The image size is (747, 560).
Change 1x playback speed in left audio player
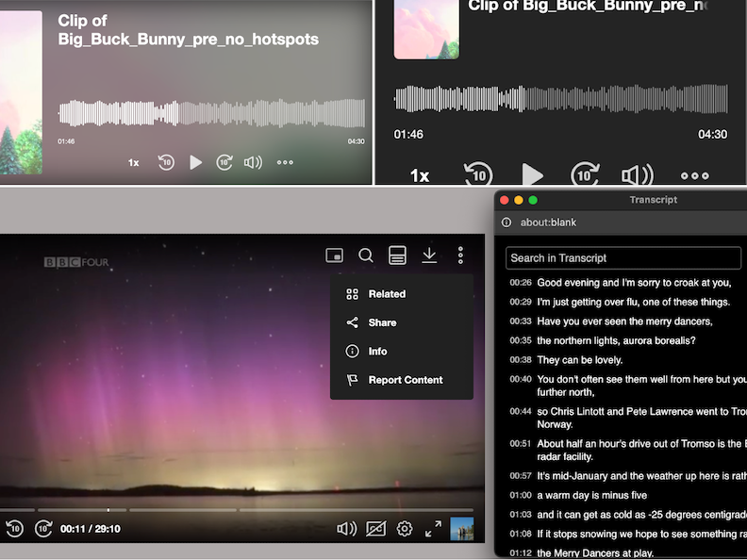click(x=133, y=163)
